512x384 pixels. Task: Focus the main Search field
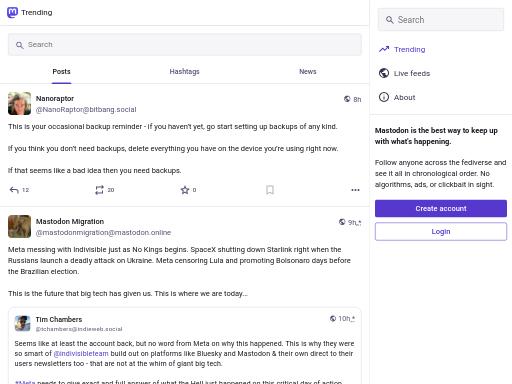(x=185, y=45)
